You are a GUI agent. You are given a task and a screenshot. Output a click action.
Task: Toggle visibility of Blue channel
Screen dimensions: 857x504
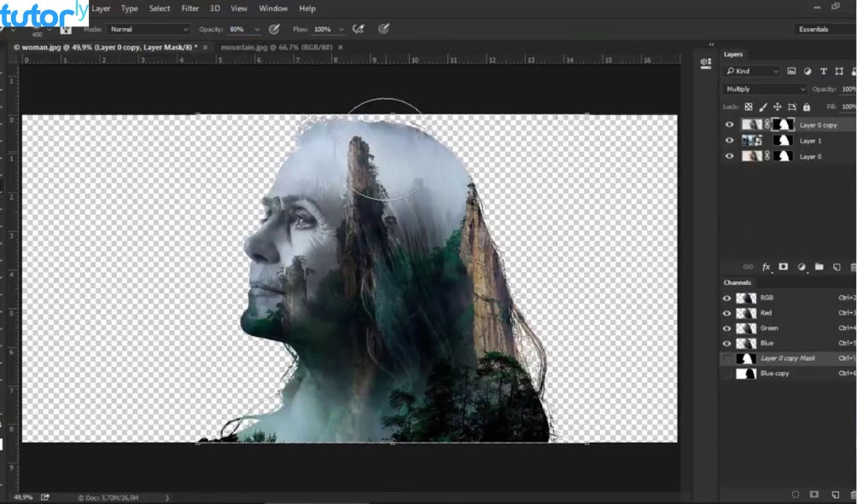726,344
